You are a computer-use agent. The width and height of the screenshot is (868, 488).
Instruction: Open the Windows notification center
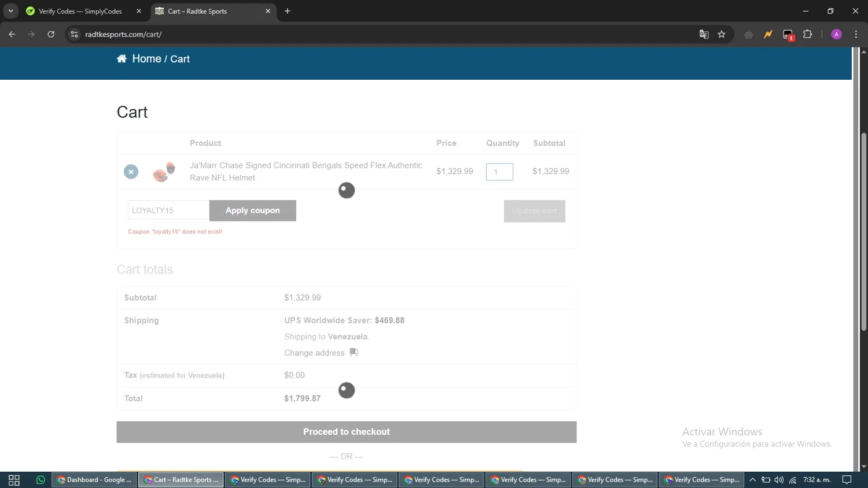(x=847, y=480)
